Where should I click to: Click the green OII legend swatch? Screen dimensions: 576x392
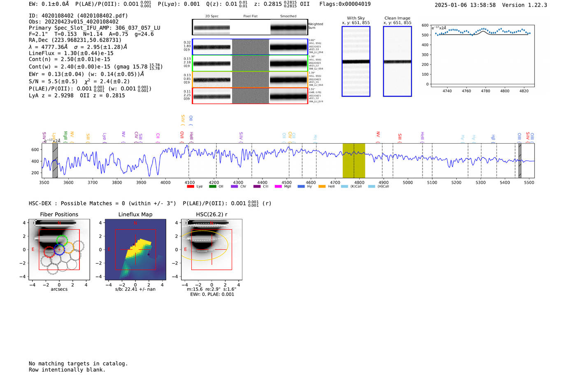tap(212, 187)
